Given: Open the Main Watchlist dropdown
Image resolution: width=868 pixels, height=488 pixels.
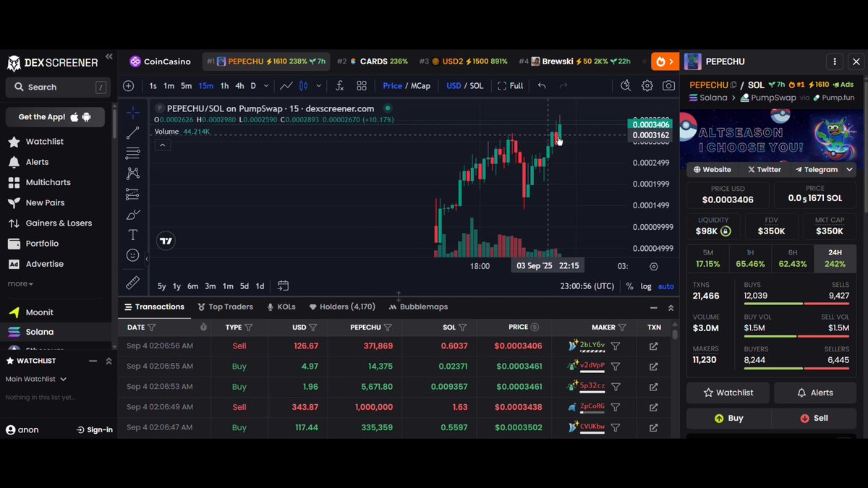Looking at the screenshot, I should 36,379.
